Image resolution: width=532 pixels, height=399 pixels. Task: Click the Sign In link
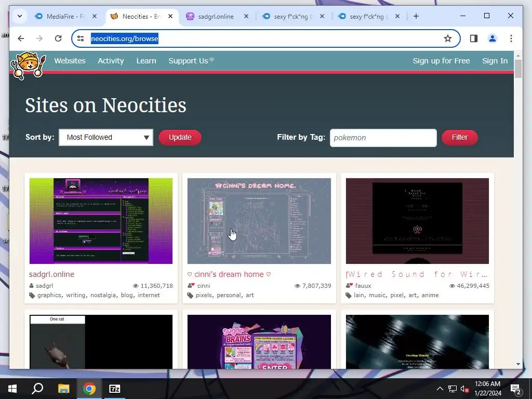(495, 61)
